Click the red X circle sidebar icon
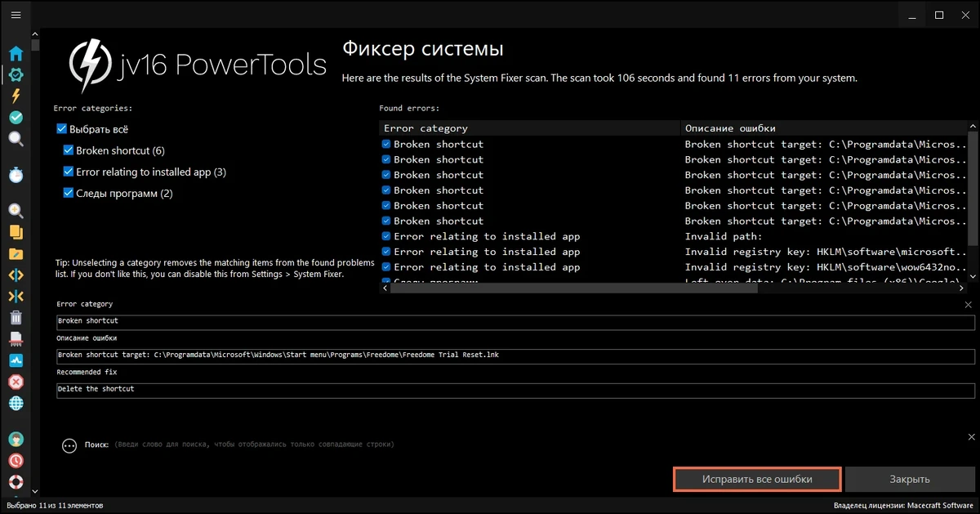Viewport: 980px width, 514px height. 16,382
